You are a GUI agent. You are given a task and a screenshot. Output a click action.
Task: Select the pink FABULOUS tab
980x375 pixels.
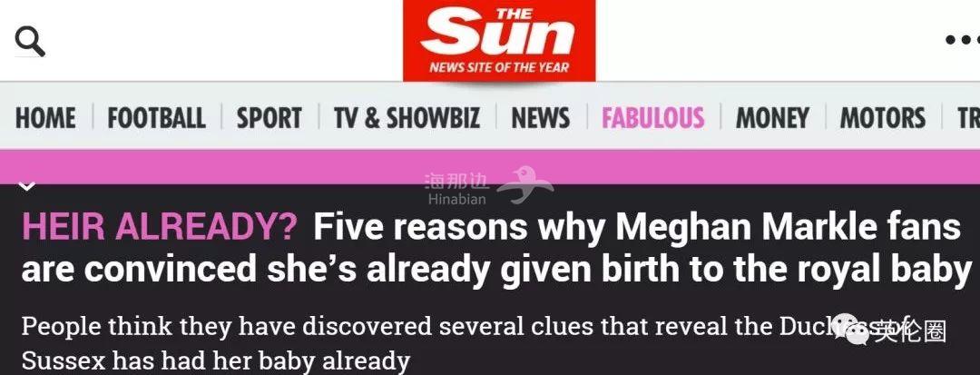pos(652,118)
